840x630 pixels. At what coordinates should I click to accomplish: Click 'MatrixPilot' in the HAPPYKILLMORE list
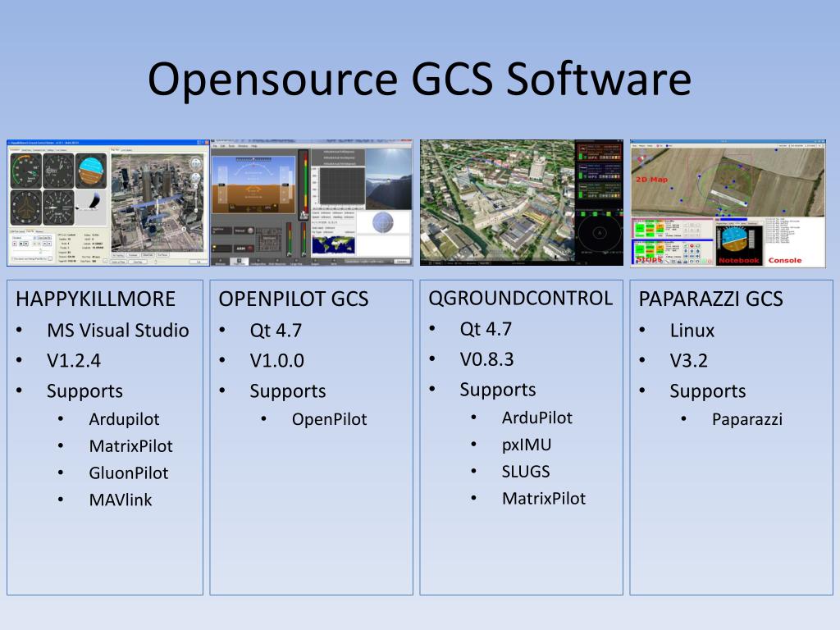[130, 445]
